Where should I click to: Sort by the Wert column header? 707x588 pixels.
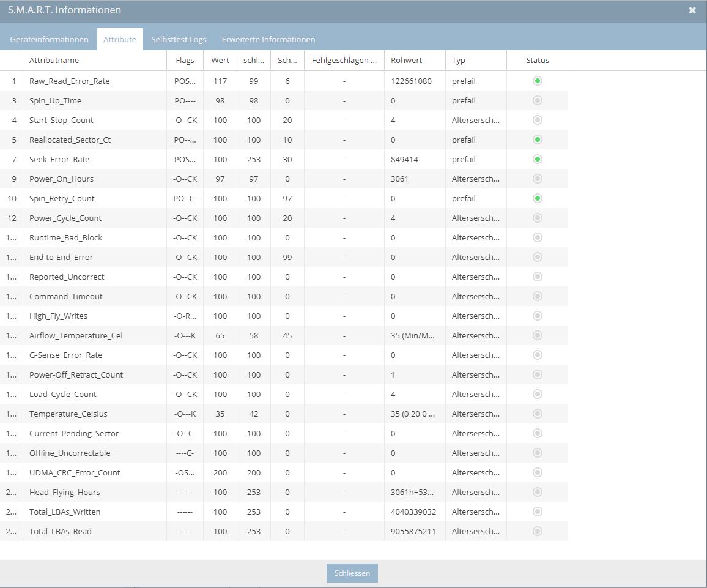[220, 61]
